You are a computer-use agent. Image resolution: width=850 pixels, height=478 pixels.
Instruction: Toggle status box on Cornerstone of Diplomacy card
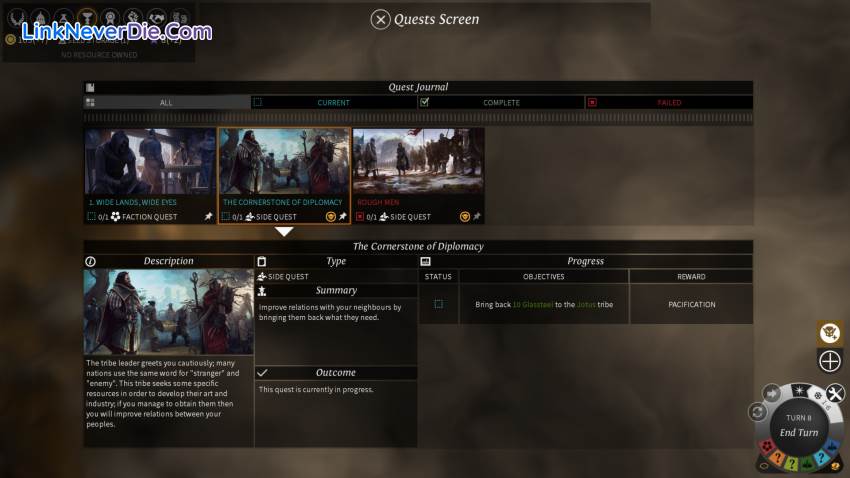(x=226, y=216)
